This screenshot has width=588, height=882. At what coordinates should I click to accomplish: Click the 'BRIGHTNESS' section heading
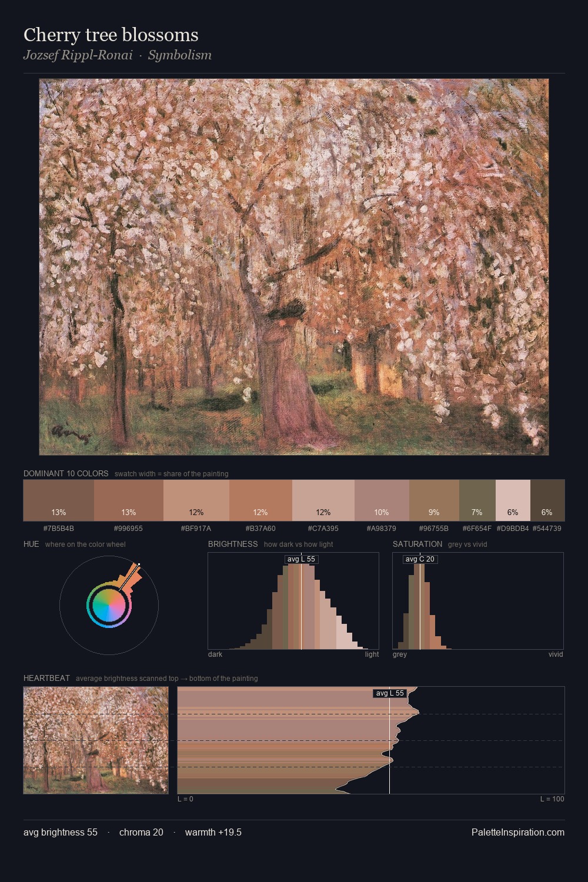(233, 544)
